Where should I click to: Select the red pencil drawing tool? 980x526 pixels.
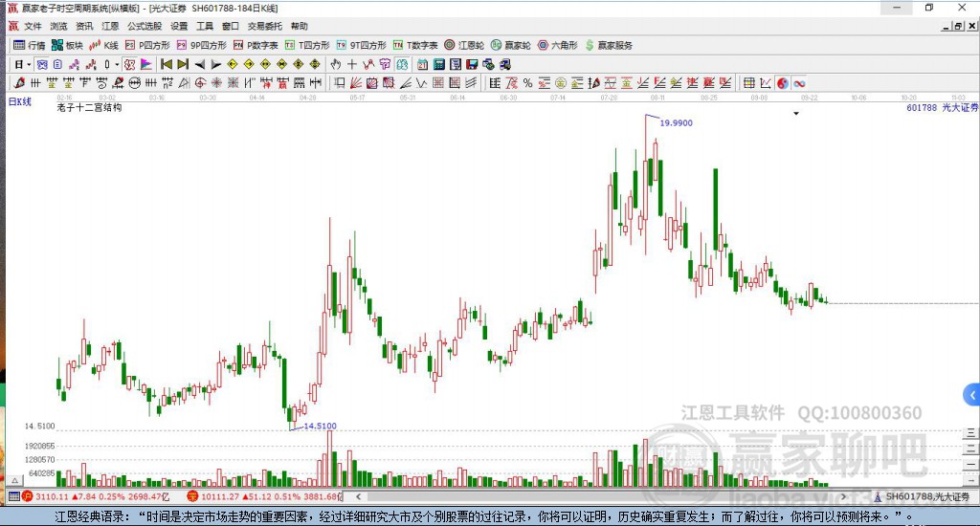tap(19, 83)
